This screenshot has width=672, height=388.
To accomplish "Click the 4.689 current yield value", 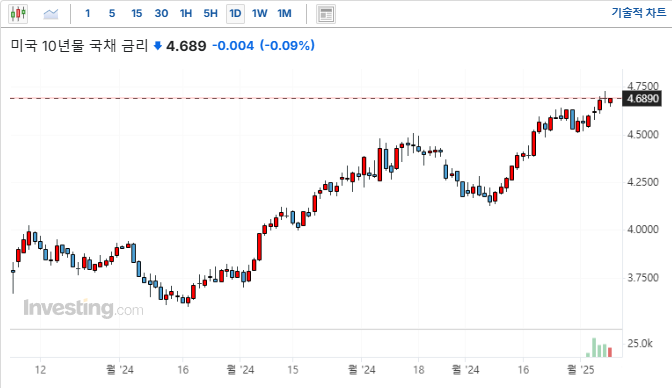I will 186,46.
